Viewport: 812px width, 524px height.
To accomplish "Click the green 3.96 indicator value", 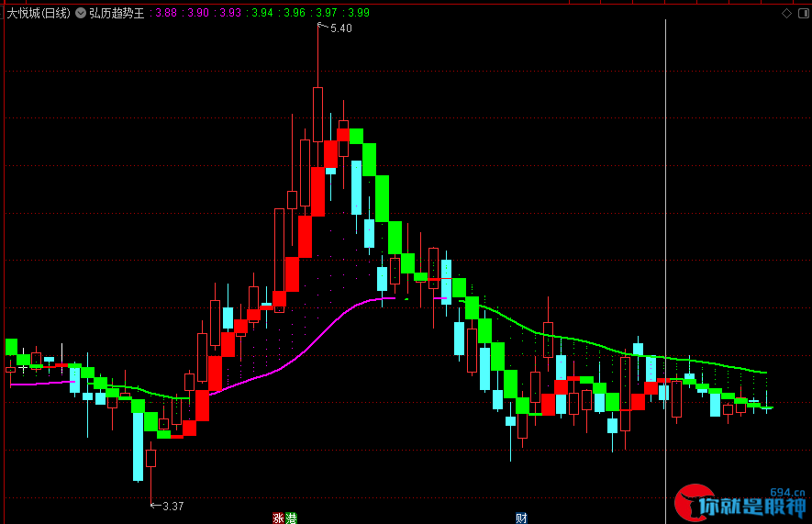I will [x=295, y=13].
